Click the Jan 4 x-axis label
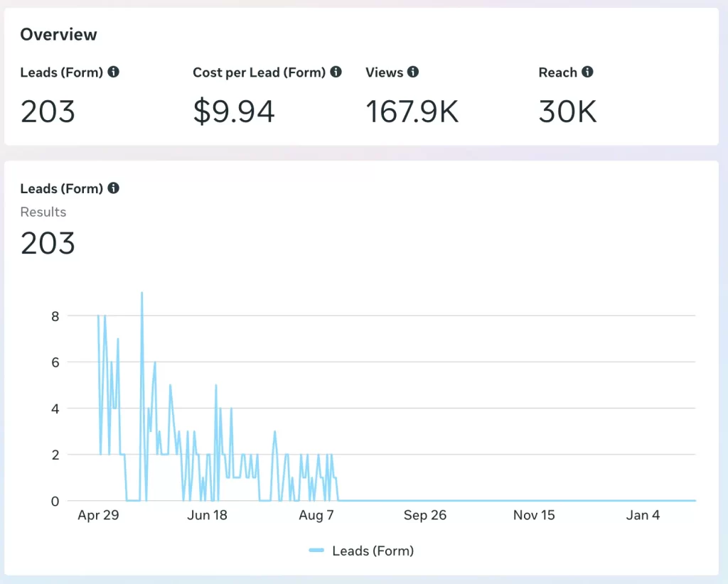Viewport: 728px width, 584px height. coord(643,515)
